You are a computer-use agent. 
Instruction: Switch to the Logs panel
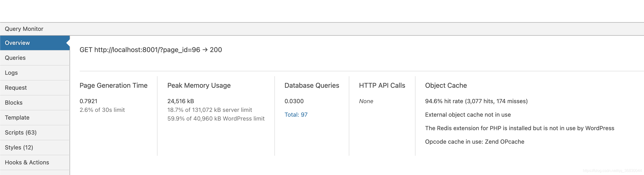(11, 73)
